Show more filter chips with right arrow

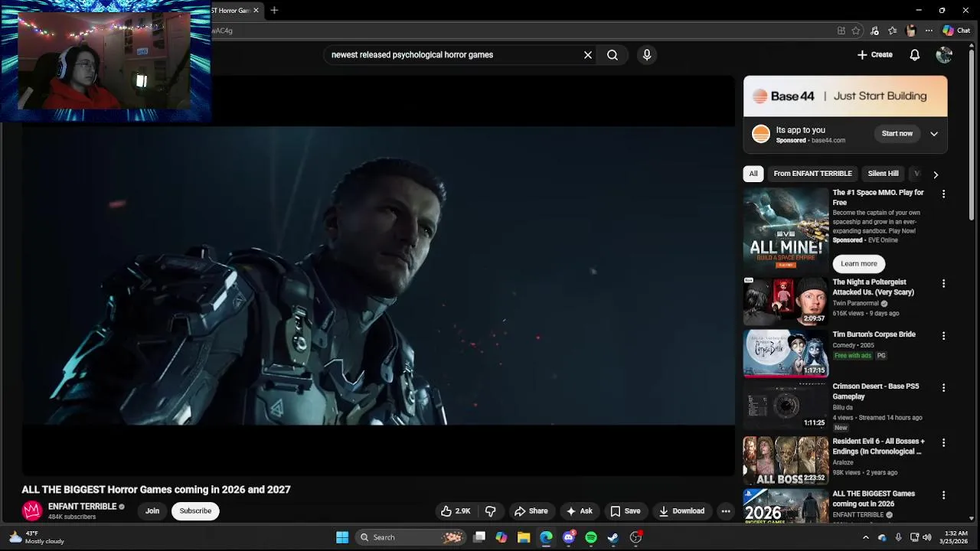(x=936, y=174)
